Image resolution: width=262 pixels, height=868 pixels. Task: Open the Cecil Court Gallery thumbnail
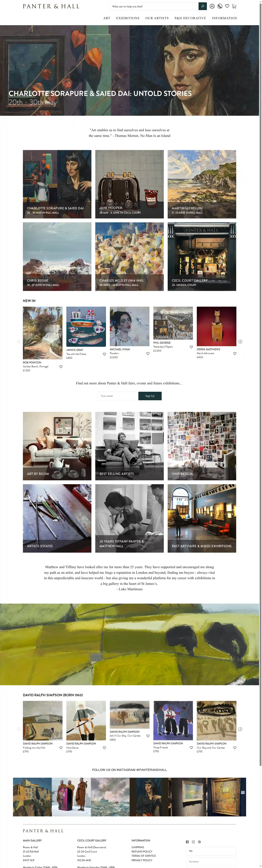tap(202, 256)
